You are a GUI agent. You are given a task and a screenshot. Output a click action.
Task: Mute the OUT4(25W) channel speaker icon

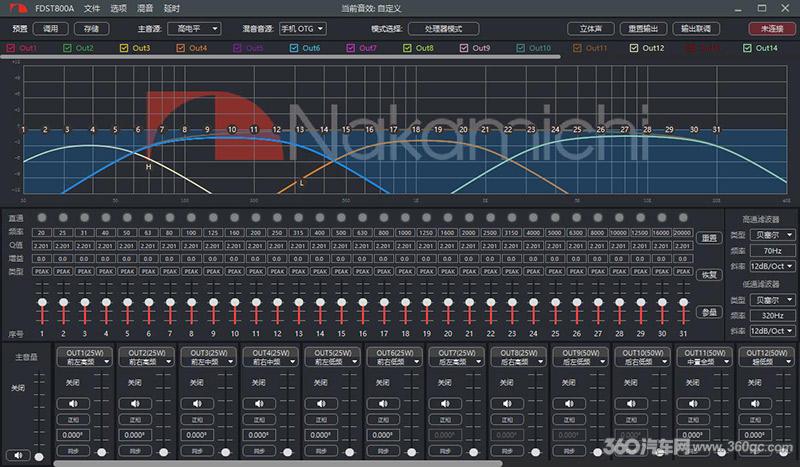coord(259,404)
